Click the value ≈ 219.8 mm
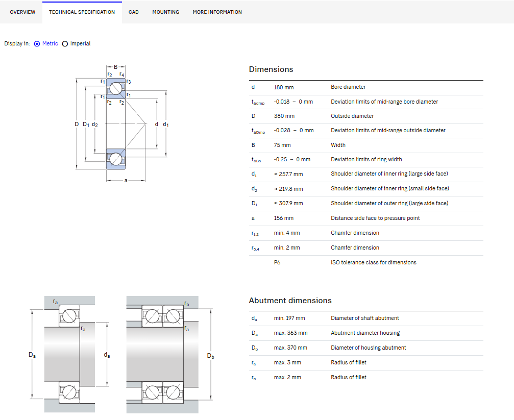This screenshot has height=420, width=514. [x=288, y=189]
